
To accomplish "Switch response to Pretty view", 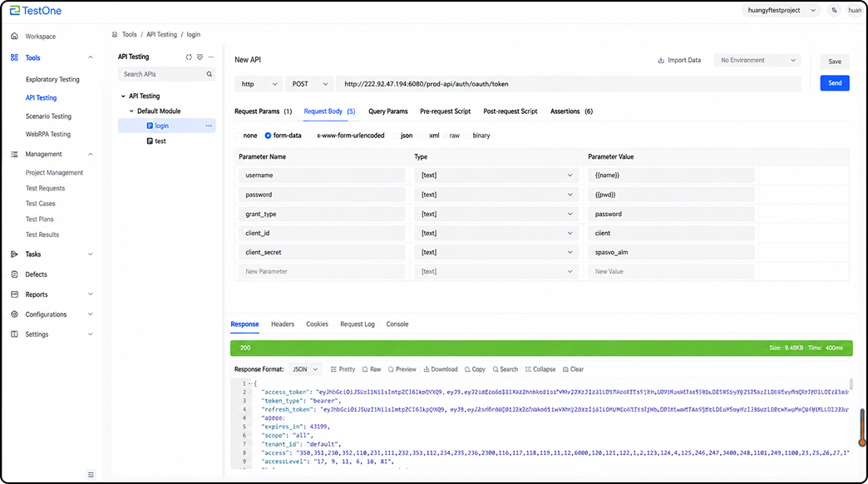I will [343, 369].
